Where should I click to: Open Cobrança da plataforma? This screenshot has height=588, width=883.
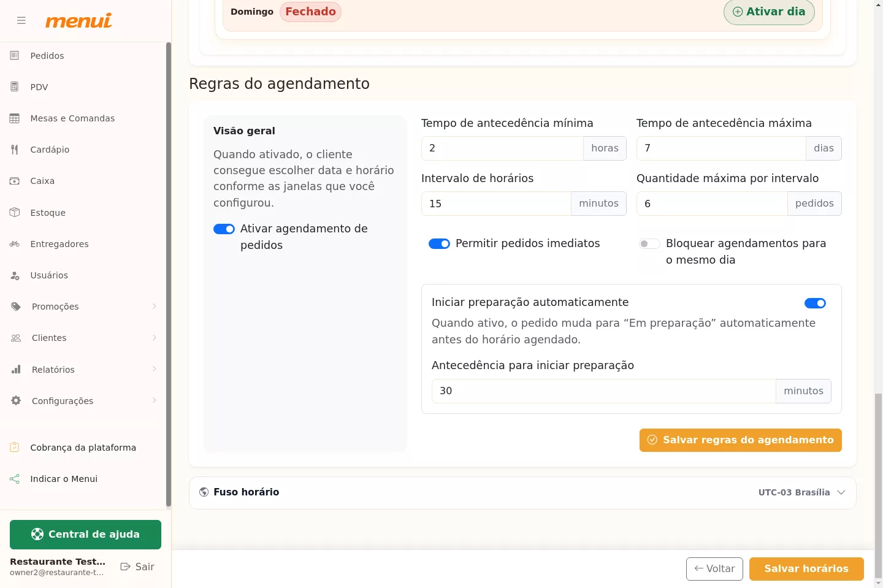click(x=83, y=448)
